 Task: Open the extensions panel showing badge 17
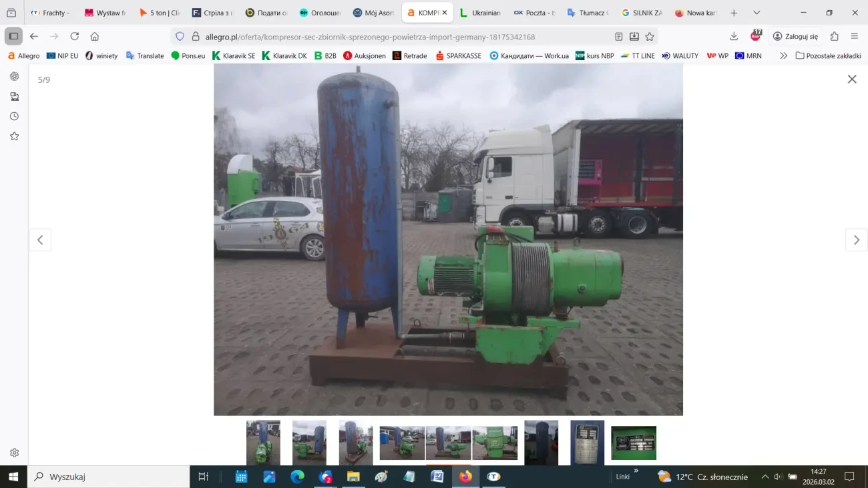pos(754,37)
